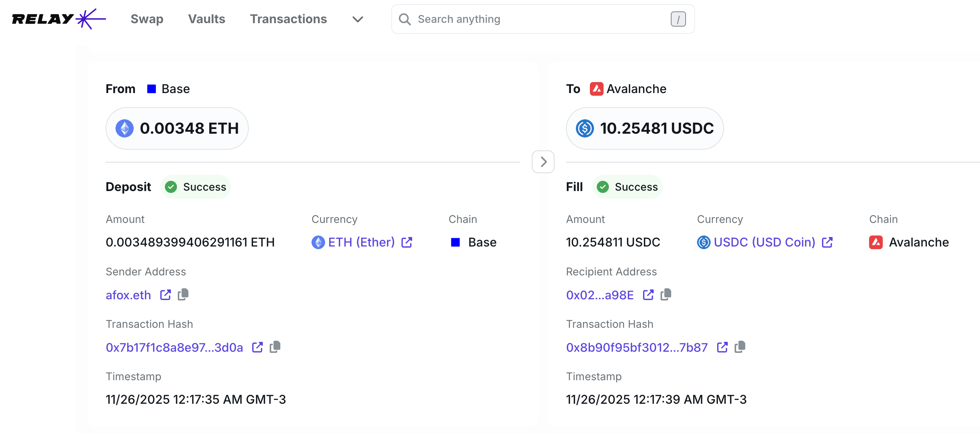Open USDC (USD Coin) currency link

pyautogui.click(x=764, y=242)
